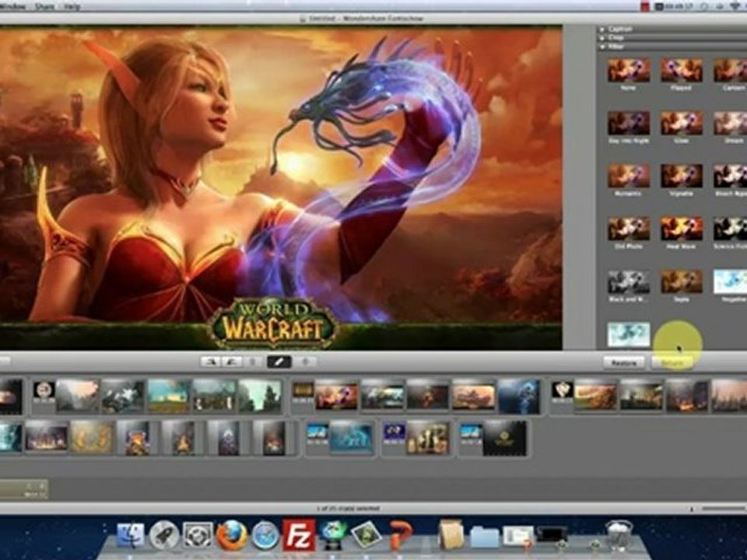Apply the icy blue filter below Black and White
The image size is (747, 560).
click(629, 334)
